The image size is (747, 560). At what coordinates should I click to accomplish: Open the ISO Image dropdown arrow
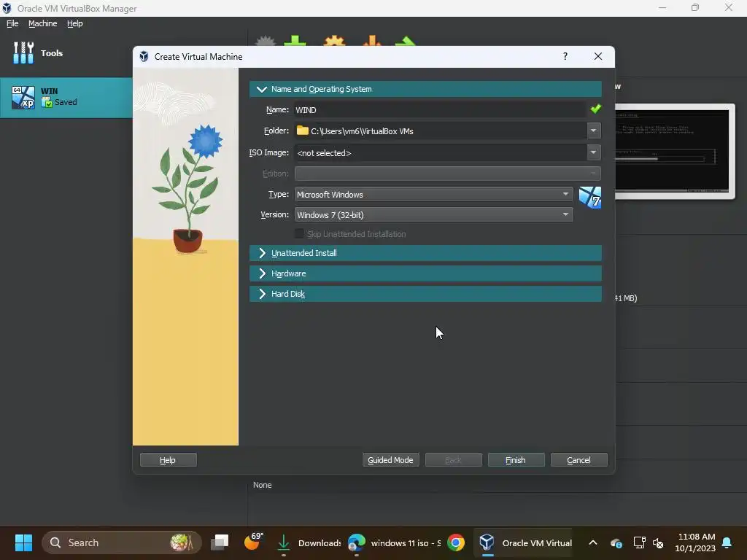click(594, 152)
